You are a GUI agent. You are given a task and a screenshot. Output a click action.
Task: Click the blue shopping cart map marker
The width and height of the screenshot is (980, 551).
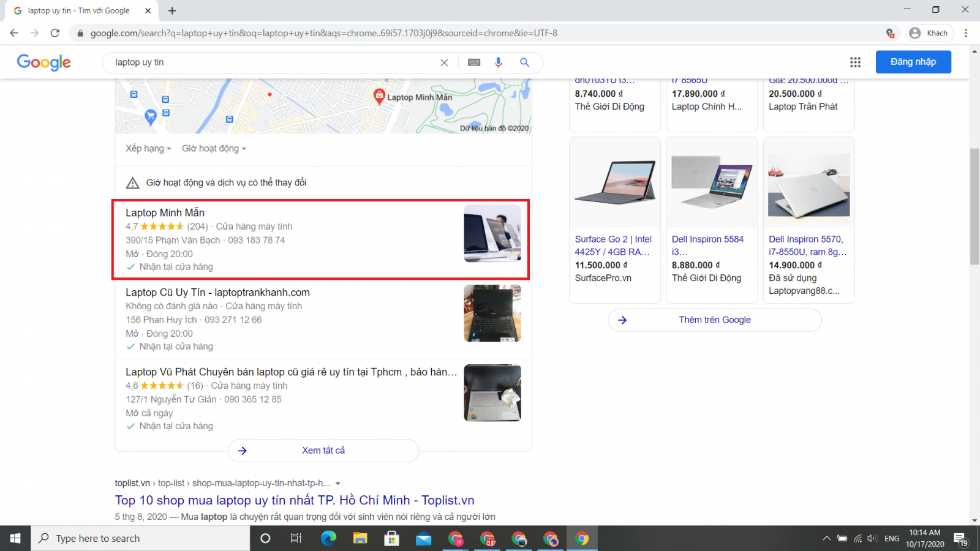click(x=150, y=117)
